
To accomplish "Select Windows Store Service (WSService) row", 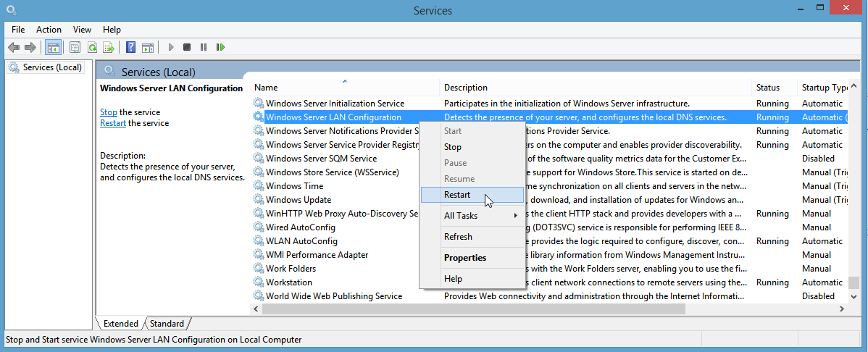I will 549,172.
